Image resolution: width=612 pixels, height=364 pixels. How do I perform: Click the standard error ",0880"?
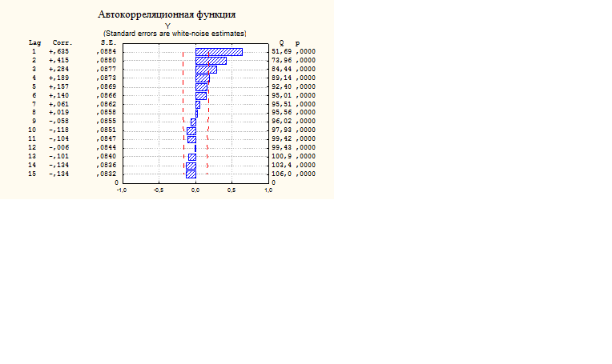pos(107,61)
